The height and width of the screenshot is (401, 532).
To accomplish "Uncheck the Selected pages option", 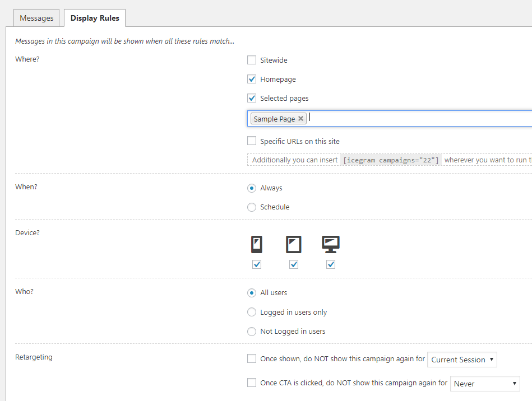I will [252, 99].
